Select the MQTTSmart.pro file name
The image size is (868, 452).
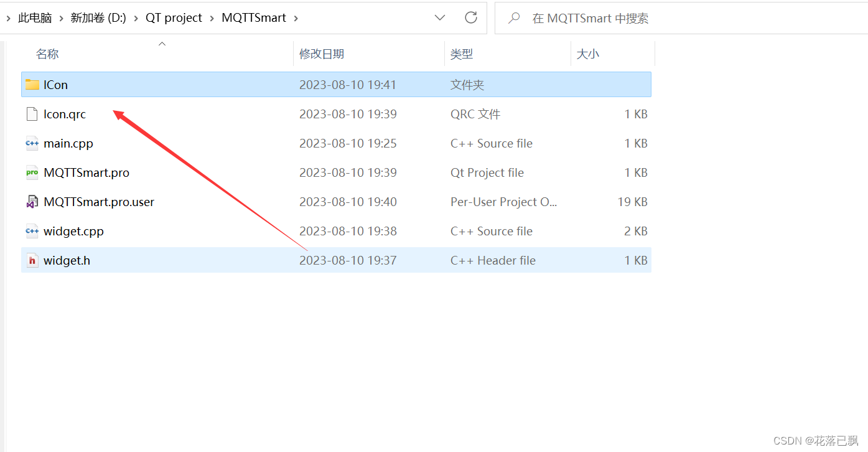pos(86,172)
